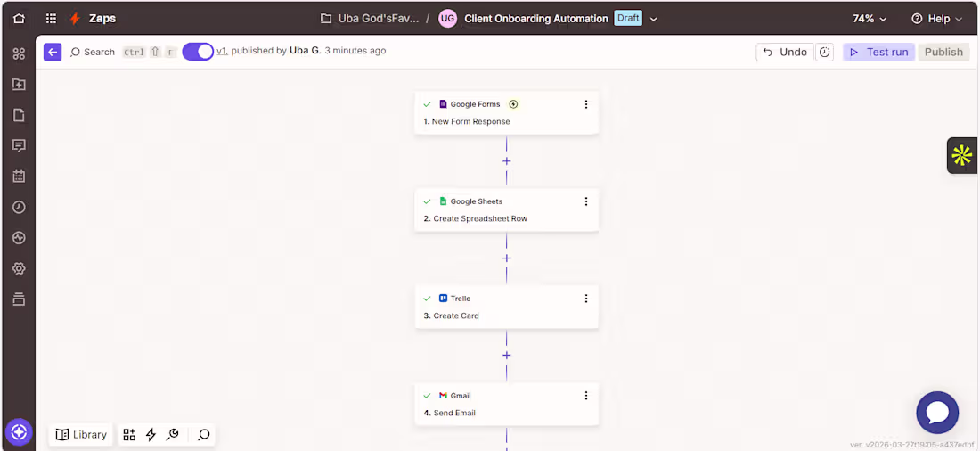Image resolution: width=980 pixels, height=451 pixels.
Task: Go to the Zapier home icon
Action: (19, 19)
